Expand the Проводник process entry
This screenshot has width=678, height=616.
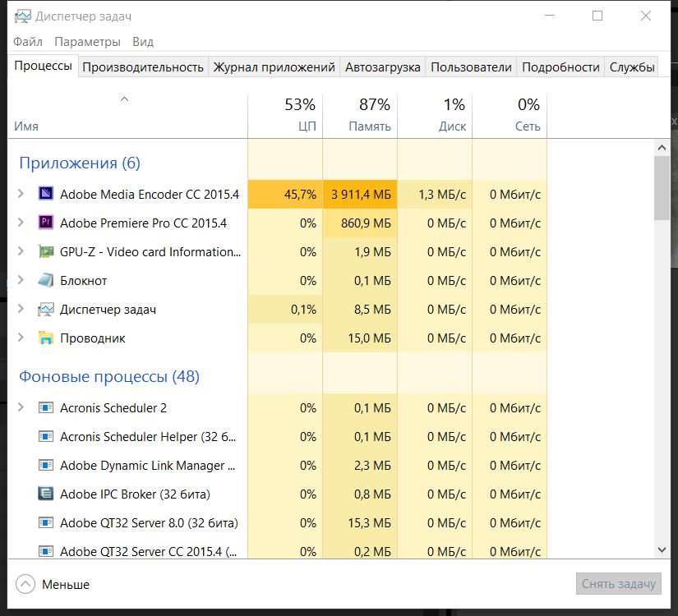(21, 338)
